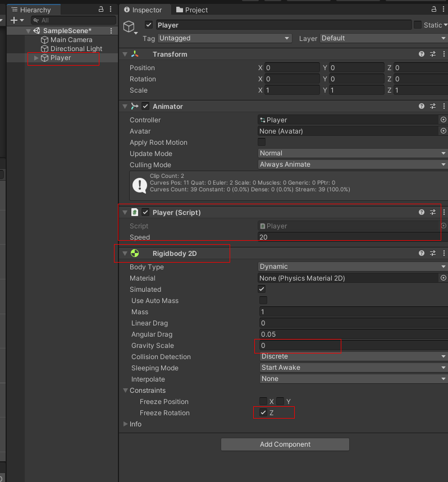The image size is (448, 482).
Task: Collapse the Constraints foldout
Action: [x=125, y=391]
